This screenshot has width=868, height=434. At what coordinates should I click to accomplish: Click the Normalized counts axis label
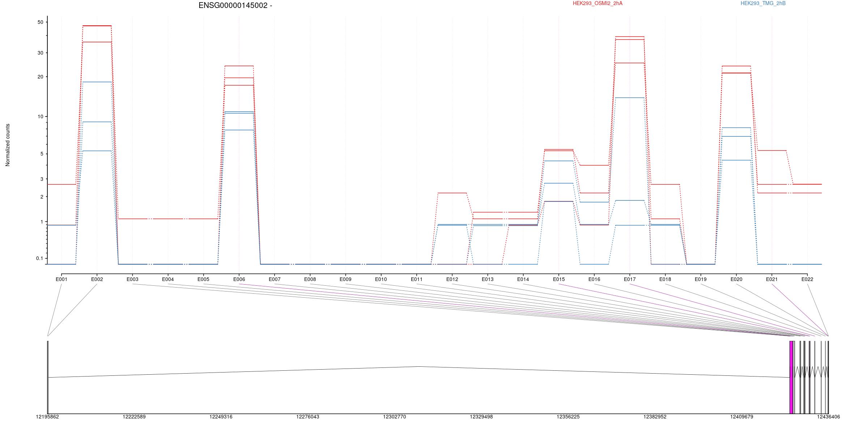8,145
